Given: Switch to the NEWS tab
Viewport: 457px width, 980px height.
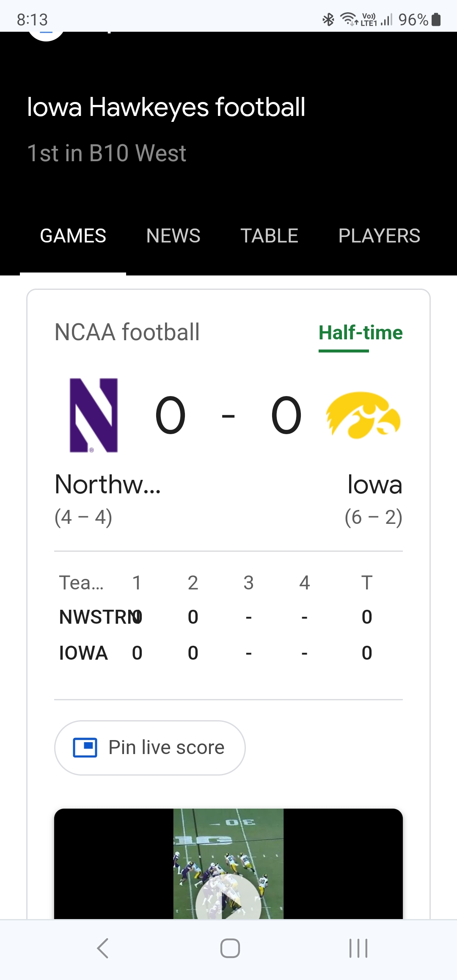Looking at the screenshot, I should coord(173,236).
